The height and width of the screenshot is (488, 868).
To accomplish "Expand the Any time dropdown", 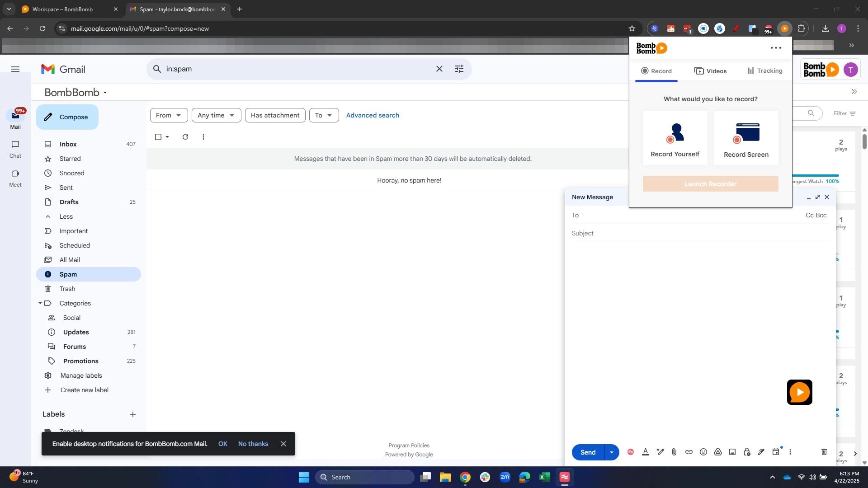I will pyautogui.click(x=216, y=115).
